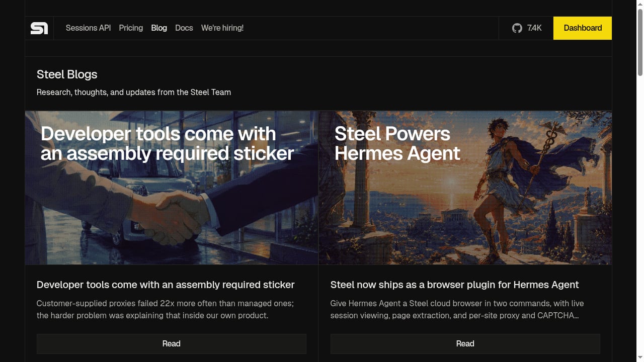The width and height of the screenshot is (644, 362).
Task: Open the GitHub icon showing 7.4K stars
Action: [x=527, y=28]
